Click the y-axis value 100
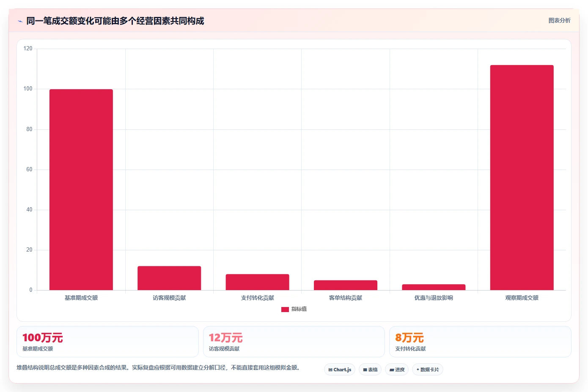This screenshot has height=392, width=588. [x=28, y=89]
